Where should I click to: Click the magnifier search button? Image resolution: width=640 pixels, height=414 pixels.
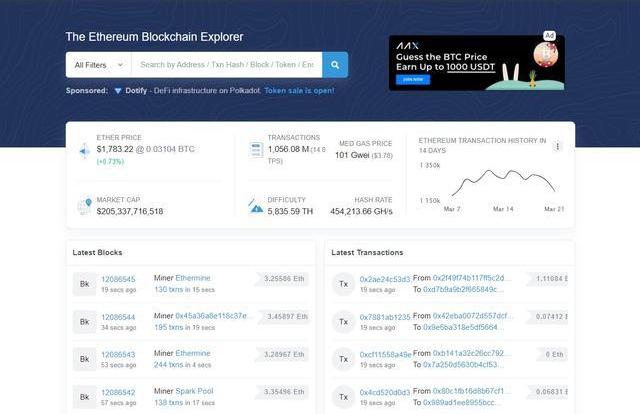(335, 65)
